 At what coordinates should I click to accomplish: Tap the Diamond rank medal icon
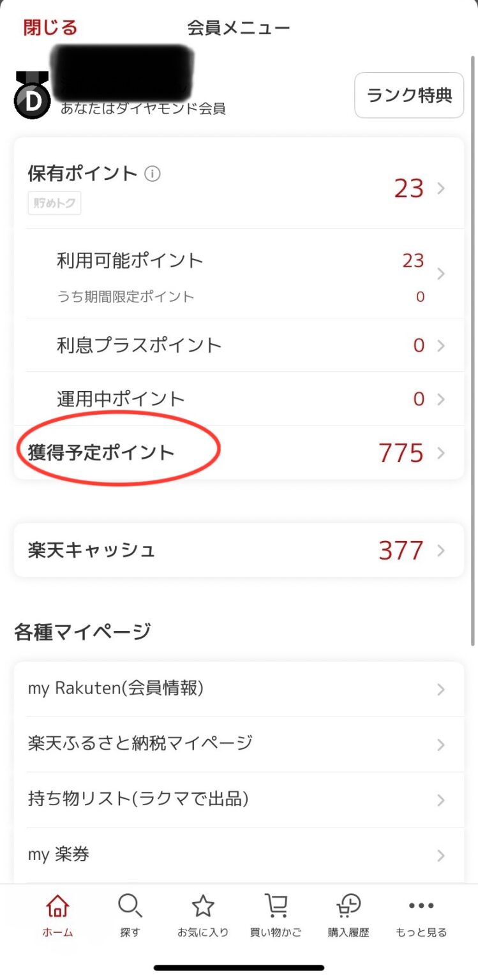point(31,94)
